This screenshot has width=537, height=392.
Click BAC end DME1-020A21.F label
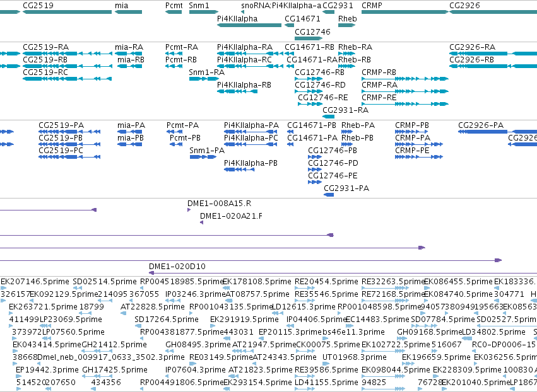click(231, 216)
